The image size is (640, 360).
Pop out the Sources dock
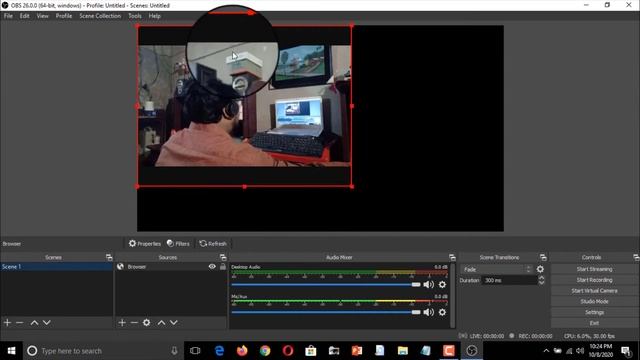pos(223,257)
